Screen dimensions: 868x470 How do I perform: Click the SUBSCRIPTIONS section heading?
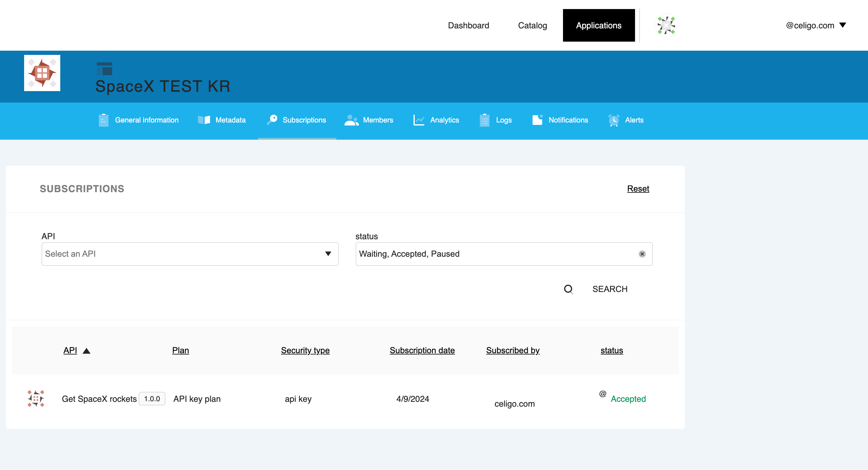82,189
